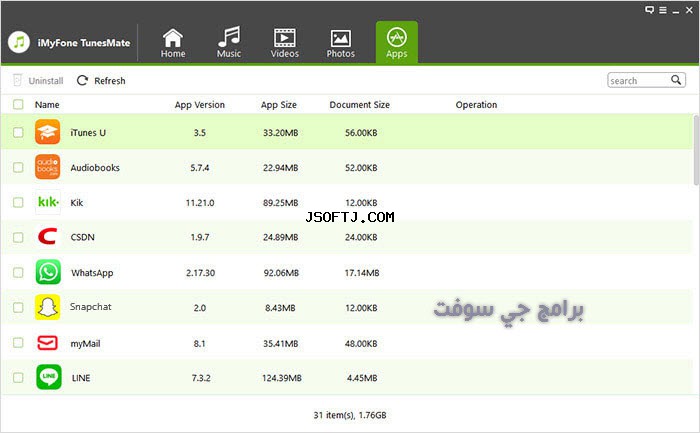Sort by Document Size column header
This screenshot has height=433, width=700.
(359, 105)
